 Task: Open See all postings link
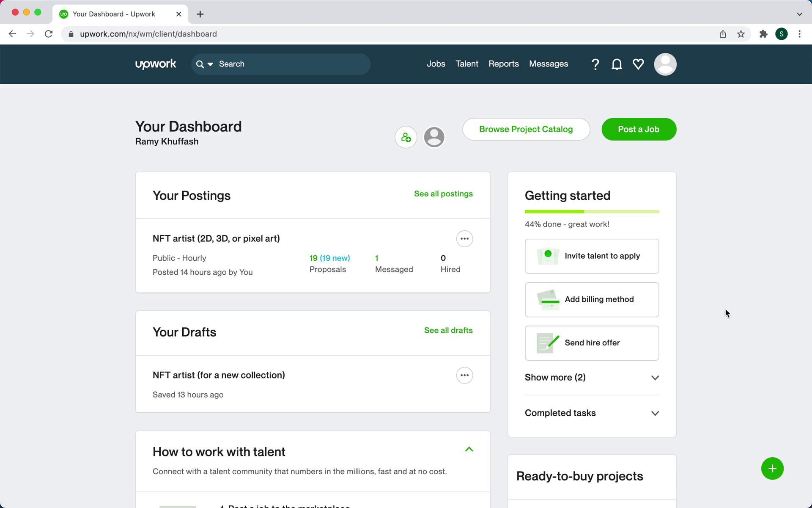point(443,194)
